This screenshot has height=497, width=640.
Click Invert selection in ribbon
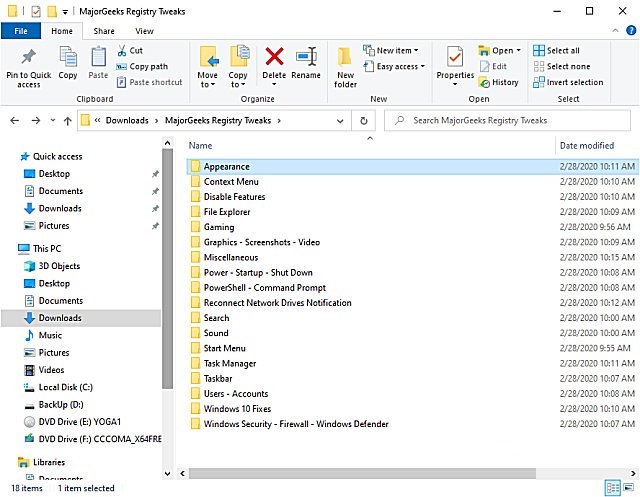coord(568,82)
